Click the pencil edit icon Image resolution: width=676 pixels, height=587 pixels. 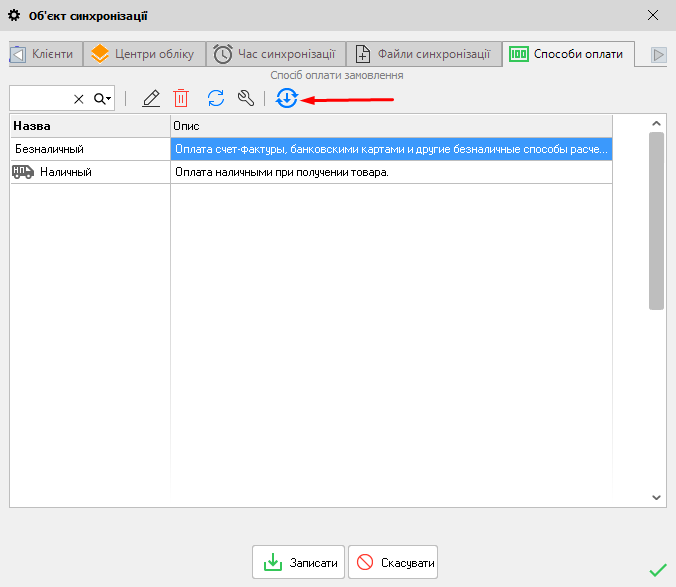coord(151,98)
